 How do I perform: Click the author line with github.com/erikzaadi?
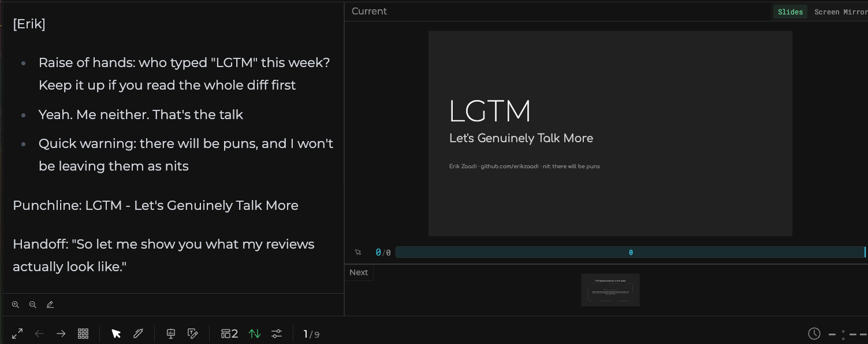pos(524,167)
